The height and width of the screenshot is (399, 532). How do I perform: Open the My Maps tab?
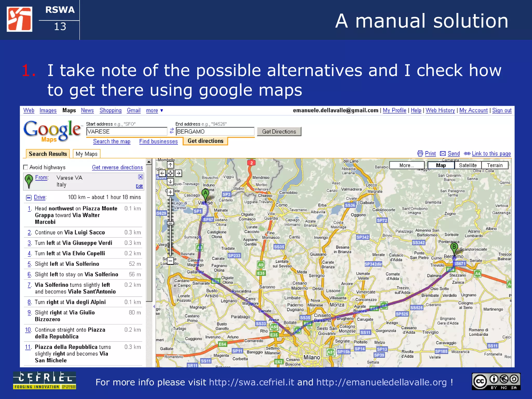click(x=87, y=154)
